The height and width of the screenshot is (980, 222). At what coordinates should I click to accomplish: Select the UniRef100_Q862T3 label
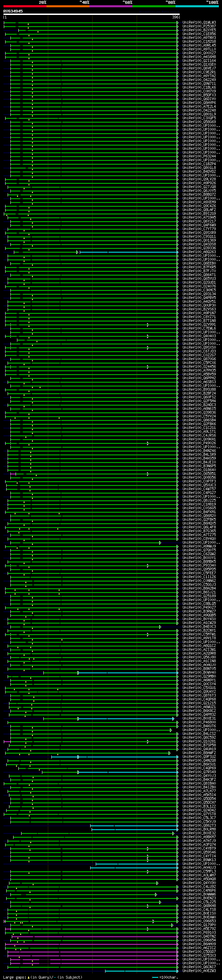click(x=199, y=826)
